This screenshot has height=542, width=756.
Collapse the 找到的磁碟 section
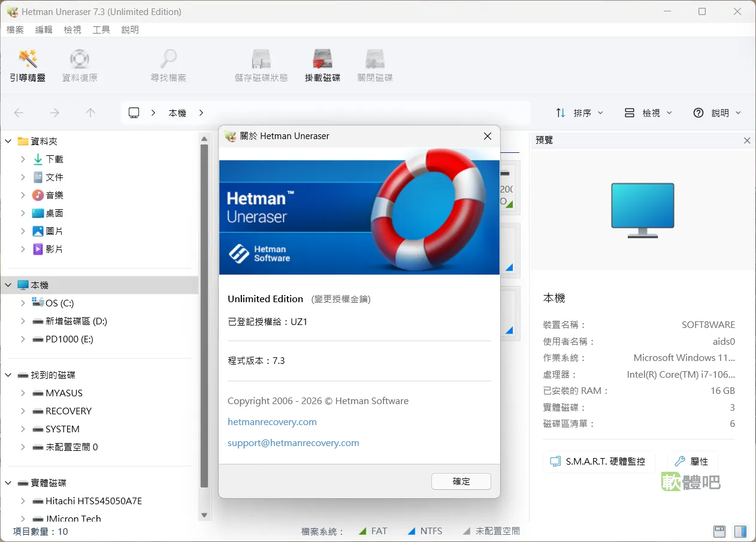(8, 375)
